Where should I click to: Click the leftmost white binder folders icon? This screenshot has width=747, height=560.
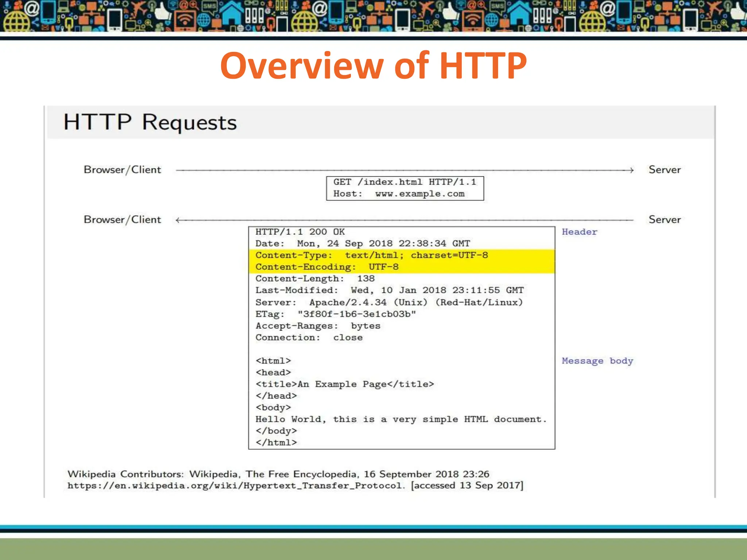(254, 15)
